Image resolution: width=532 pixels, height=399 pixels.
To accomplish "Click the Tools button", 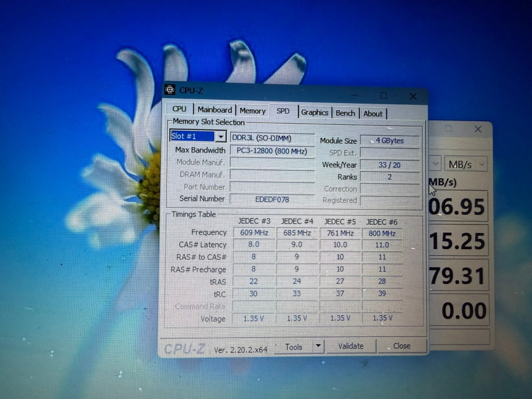I will coord(294,347).
